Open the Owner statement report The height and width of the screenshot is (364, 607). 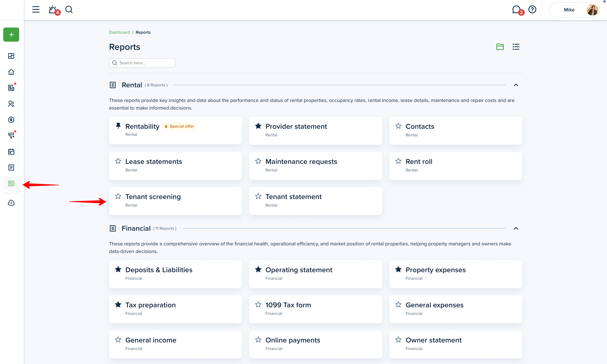pyautogui.click(x=456, y=344)
